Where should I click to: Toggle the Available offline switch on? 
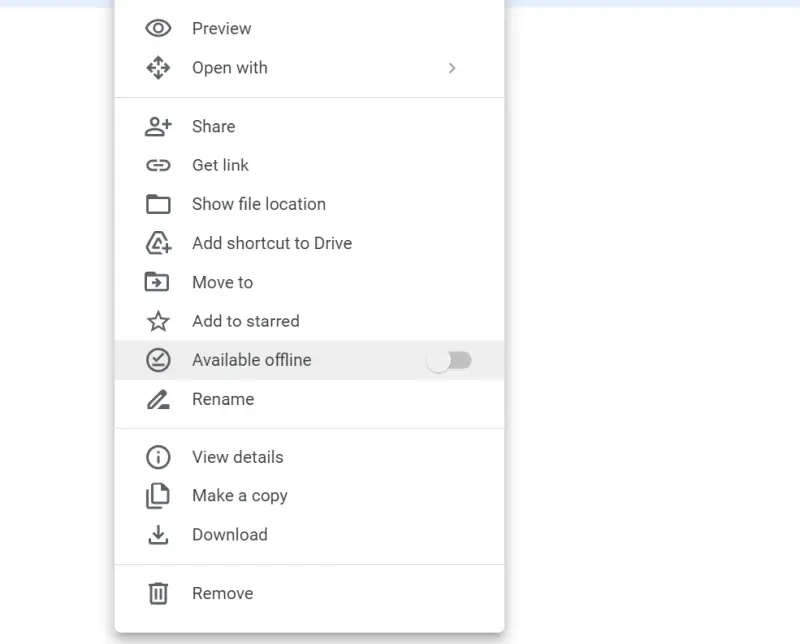pos(449,360)
